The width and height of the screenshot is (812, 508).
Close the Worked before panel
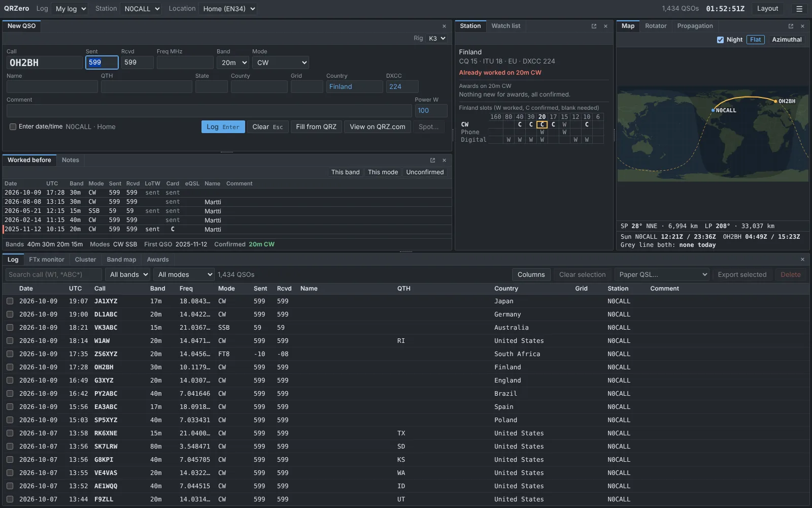444,160
